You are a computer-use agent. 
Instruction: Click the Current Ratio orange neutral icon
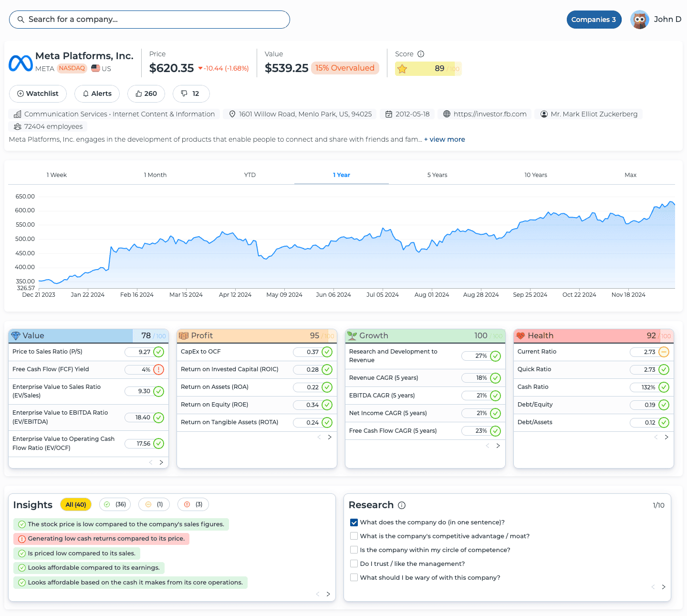(x=664, y=352)
